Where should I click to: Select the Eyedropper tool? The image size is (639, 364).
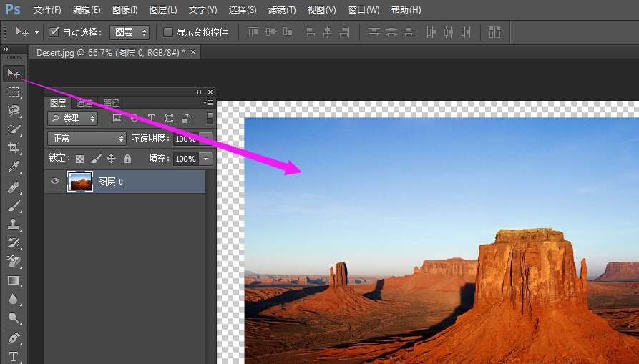[14, 167]
